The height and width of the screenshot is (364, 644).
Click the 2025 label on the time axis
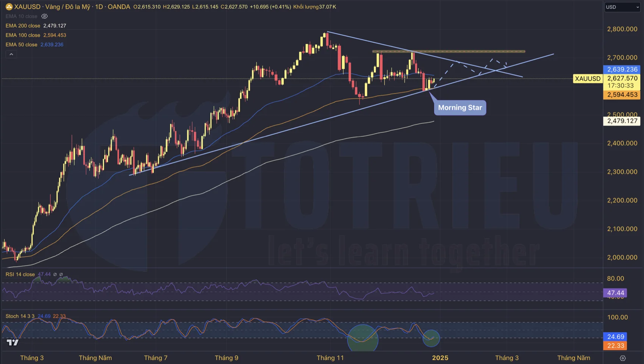[440, 358]
